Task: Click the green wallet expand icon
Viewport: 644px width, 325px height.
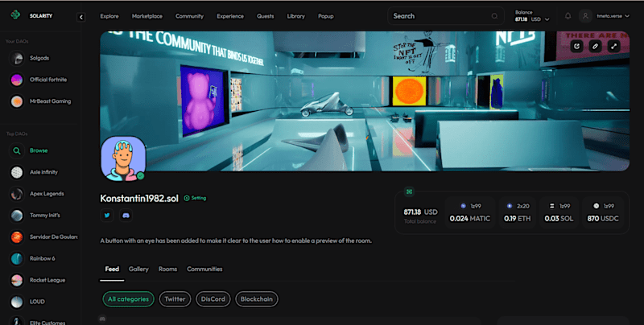Action: 409,191
